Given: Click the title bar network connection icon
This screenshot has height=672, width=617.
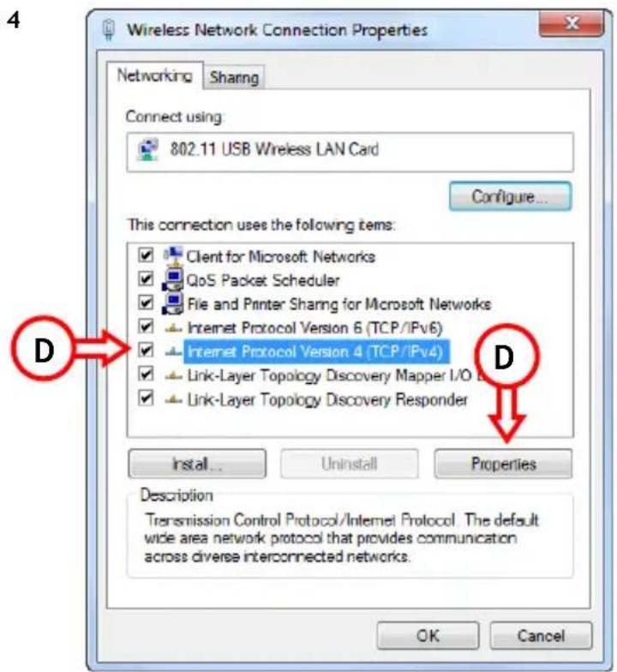Looking at the screenshot, I should (x=108, y=30).
